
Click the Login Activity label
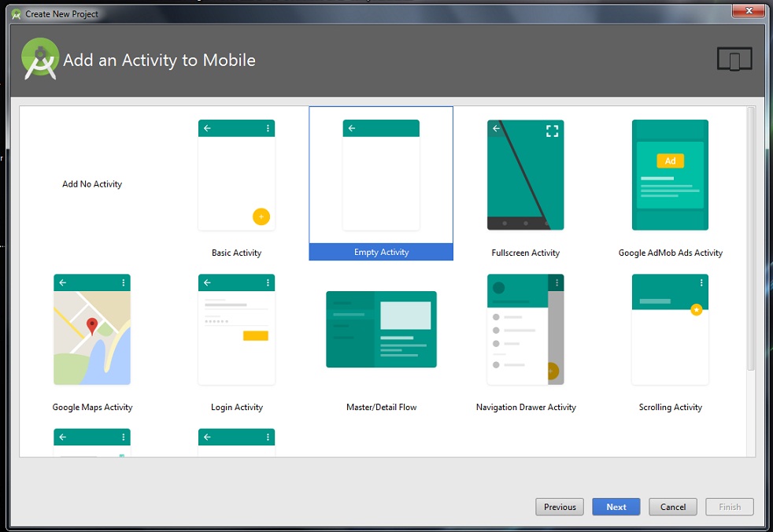(x=237, y=407)
